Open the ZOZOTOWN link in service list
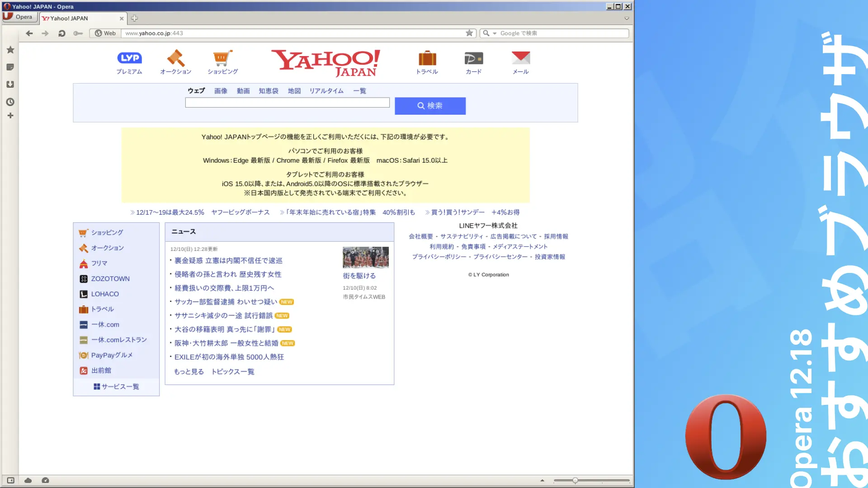Screen dimensions: 868x488 (110, 279)
